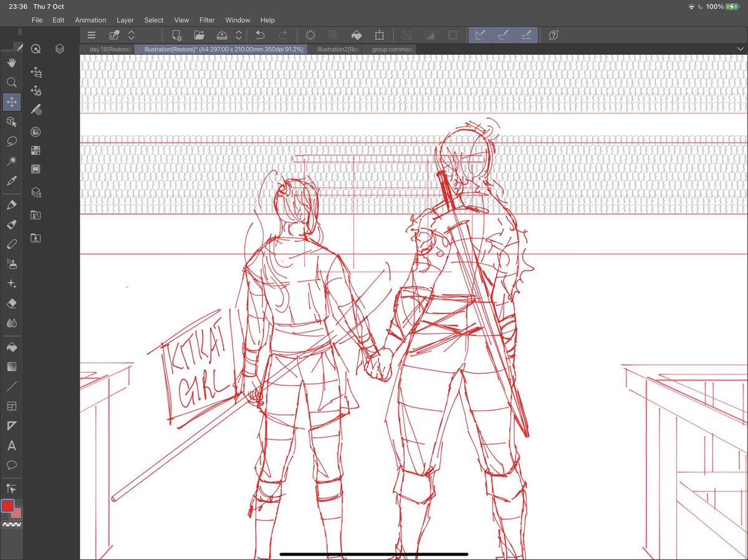Save the document using the save icon

coord(222,36)
